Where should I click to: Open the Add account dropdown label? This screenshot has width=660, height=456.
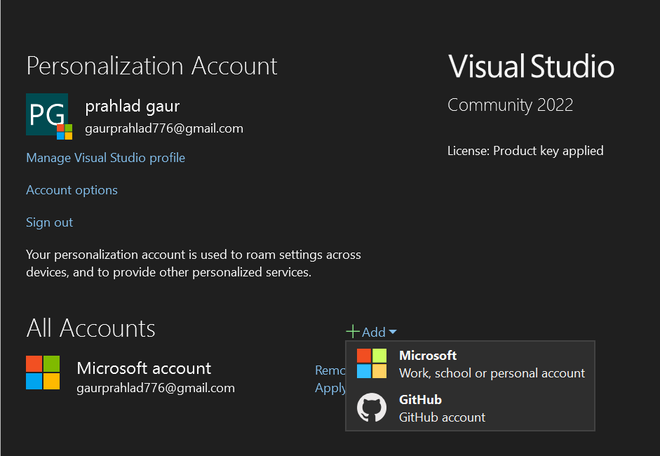pyautogui.click(x=374, y=332)
